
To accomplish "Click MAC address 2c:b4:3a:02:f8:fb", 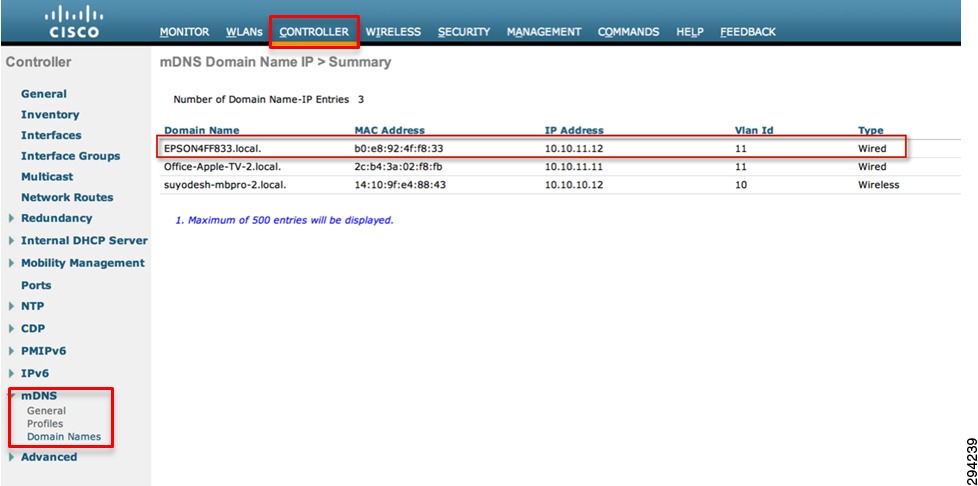I will [399, 167].
